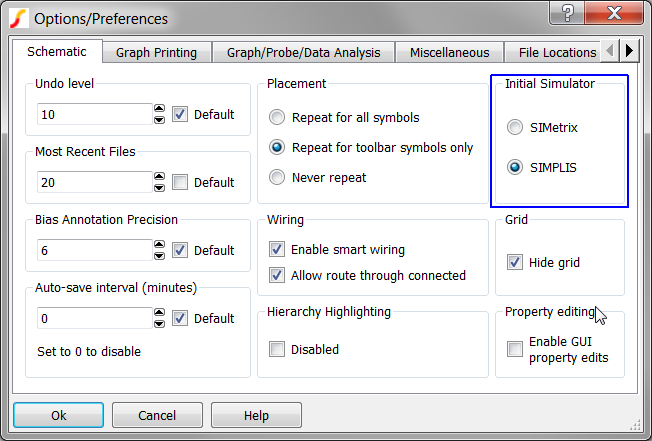Open the Help button

256,415
